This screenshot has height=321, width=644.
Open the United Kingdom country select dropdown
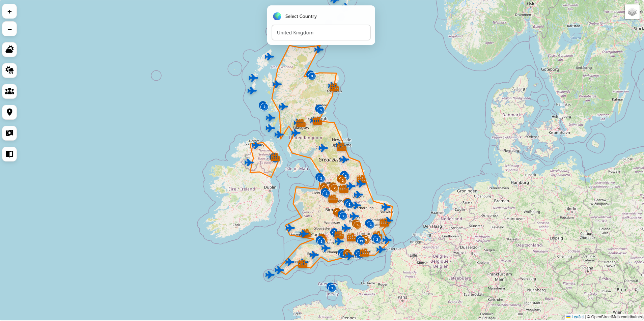click(321, 33)
